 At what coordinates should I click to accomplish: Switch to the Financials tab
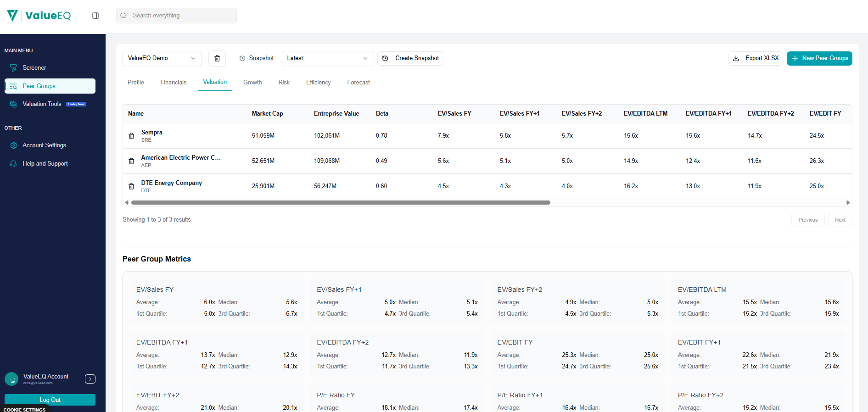point(174,83)
